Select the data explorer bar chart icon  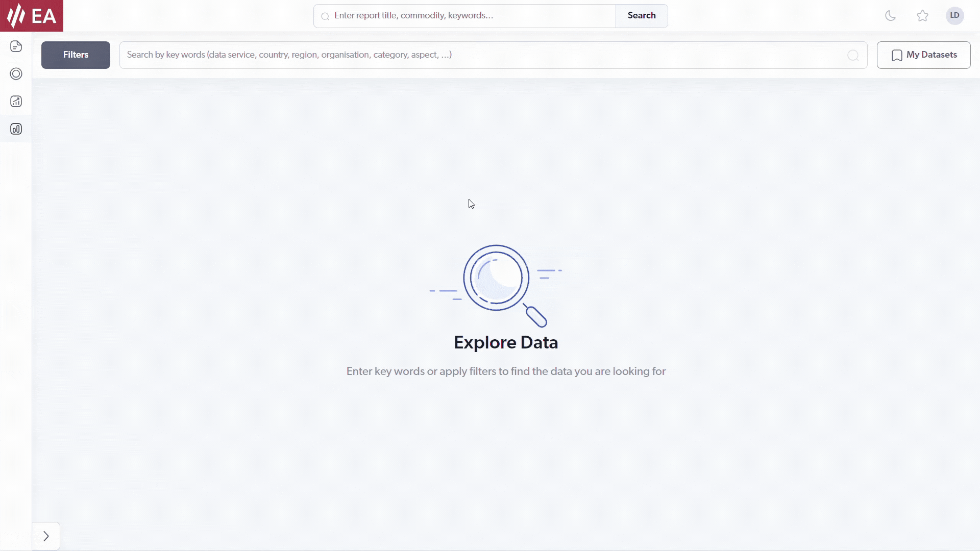coord(16,129)
